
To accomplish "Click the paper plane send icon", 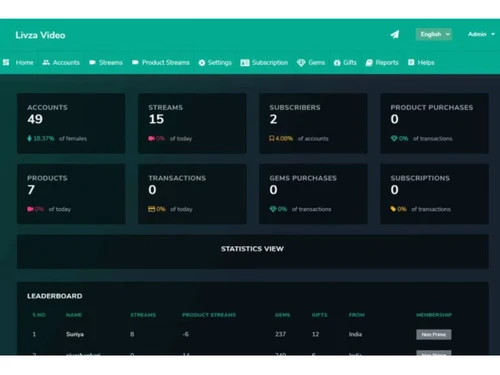I will (x=395, y=34).
